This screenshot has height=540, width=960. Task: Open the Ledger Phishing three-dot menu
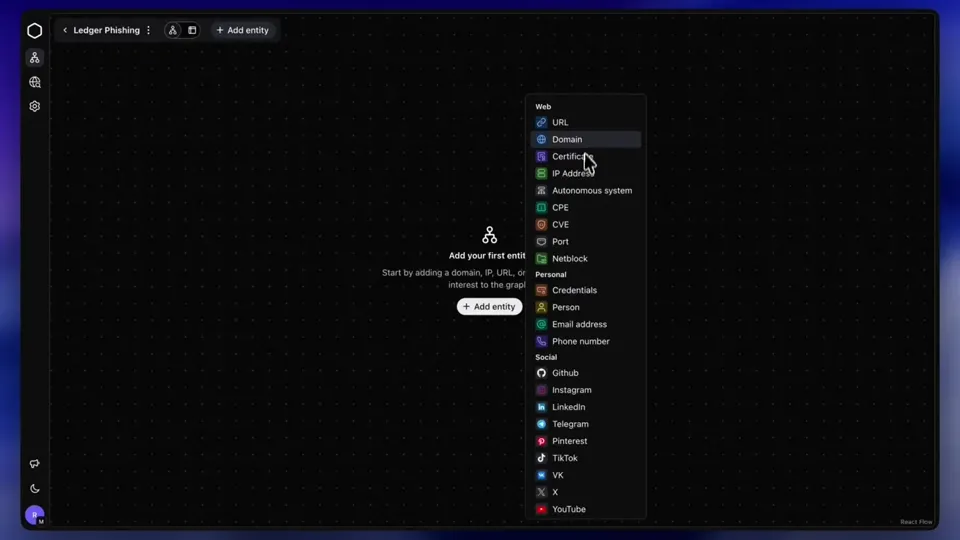point(148,30)
